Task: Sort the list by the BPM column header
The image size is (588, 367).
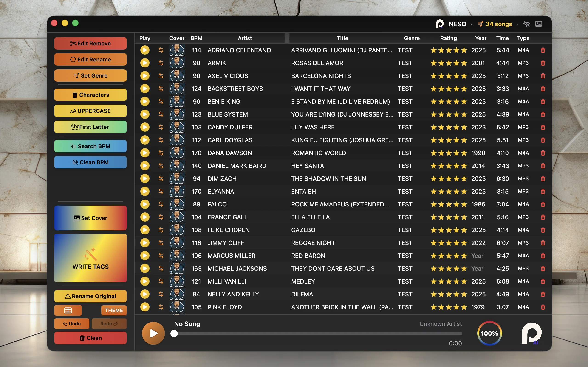Action: 196,38
